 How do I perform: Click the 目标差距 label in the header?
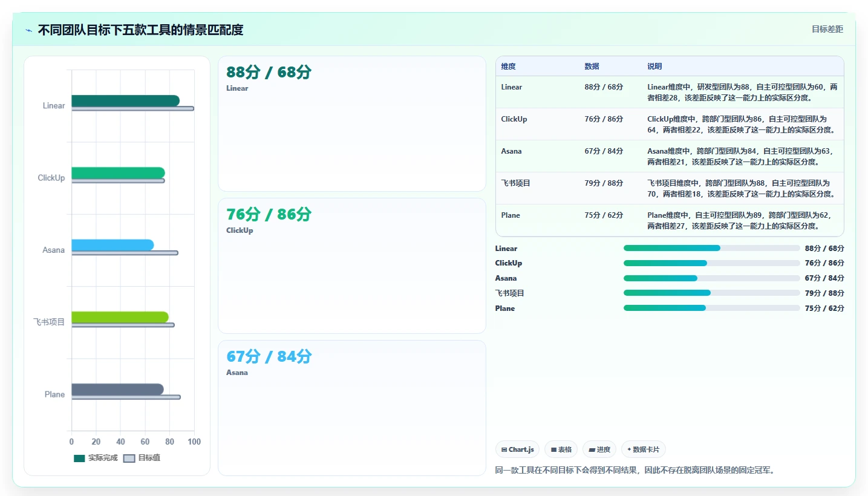827,29
